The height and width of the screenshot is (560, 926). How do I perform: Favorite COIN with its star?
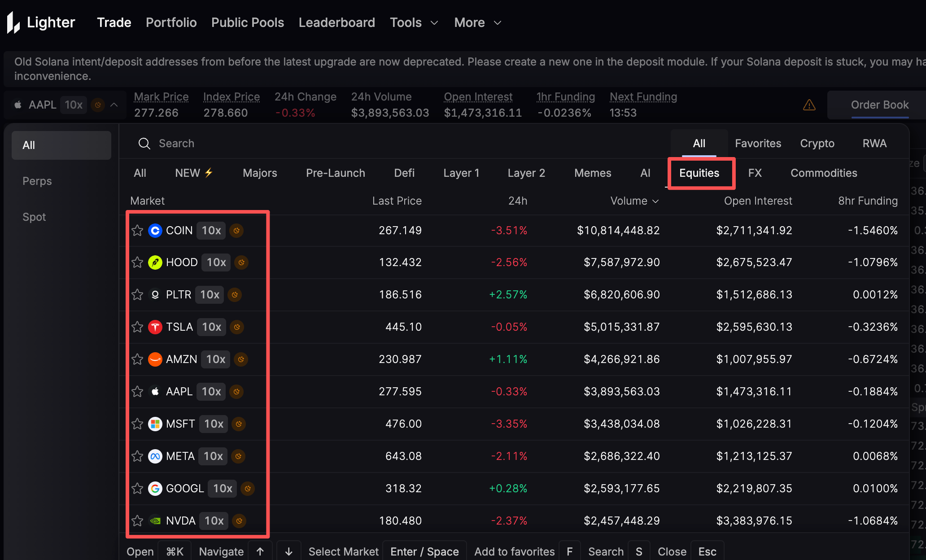click(x=137, y=231)
